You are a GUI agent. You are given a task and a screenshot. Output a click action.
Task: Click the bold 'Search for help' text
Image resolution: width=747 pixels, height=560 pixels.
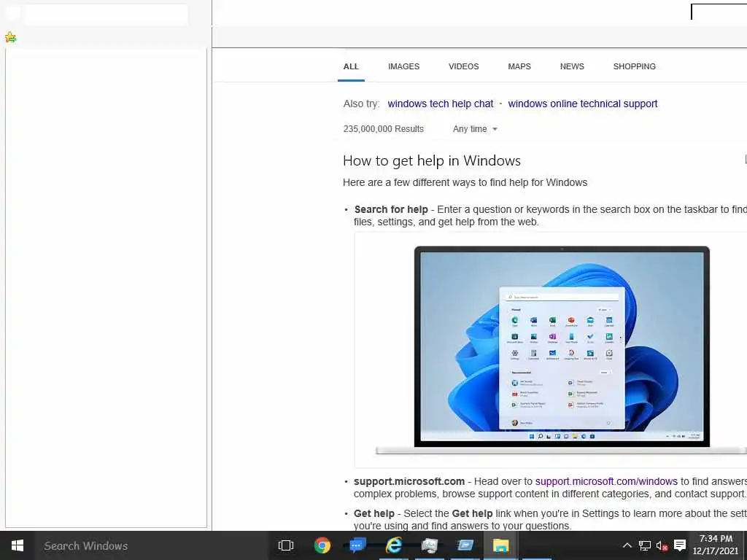point(391,209)
